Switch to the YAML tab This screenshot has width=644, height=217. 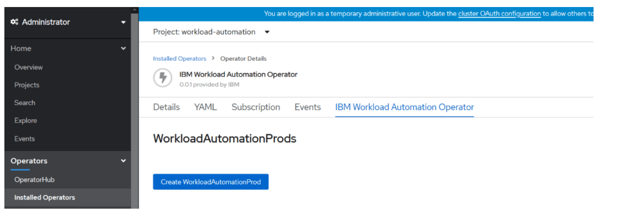click(205, 107)
